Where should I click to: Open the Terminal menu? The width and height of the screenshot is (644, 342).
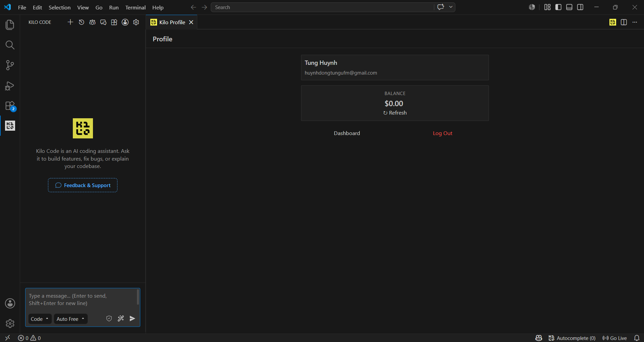coord(136,7)
